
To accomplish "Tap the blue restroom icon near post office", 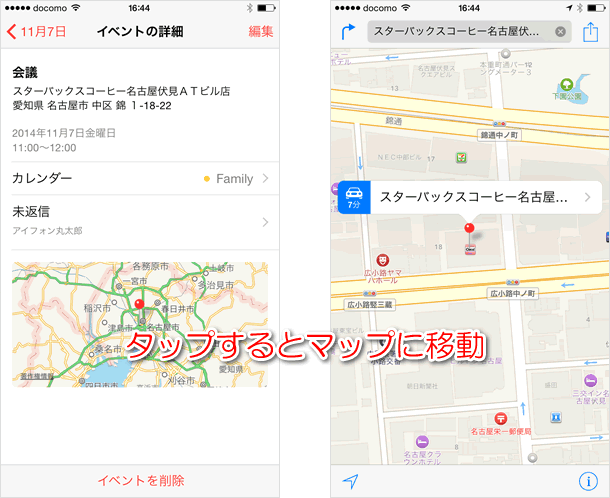I will (556, 417).
